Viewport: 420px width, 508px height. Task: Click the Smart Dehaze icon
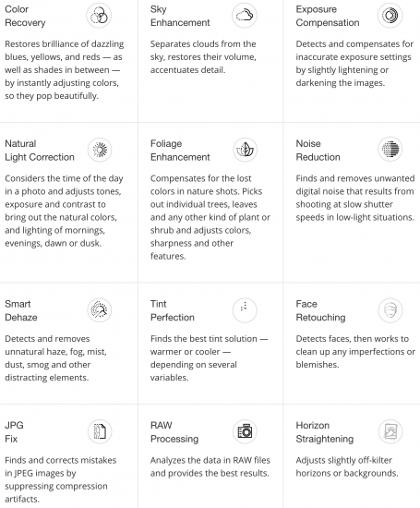100,310
